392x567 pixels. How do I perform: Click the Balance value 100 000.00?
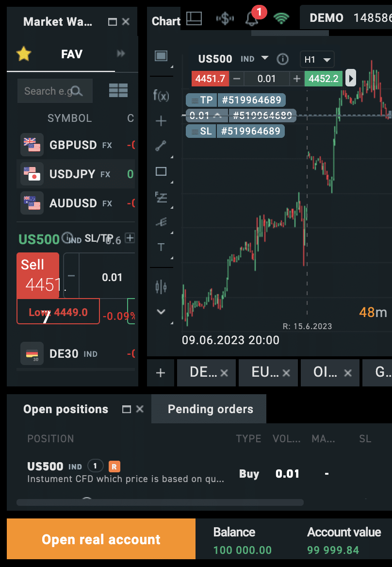pyautogui.click(x=243, y=550)
